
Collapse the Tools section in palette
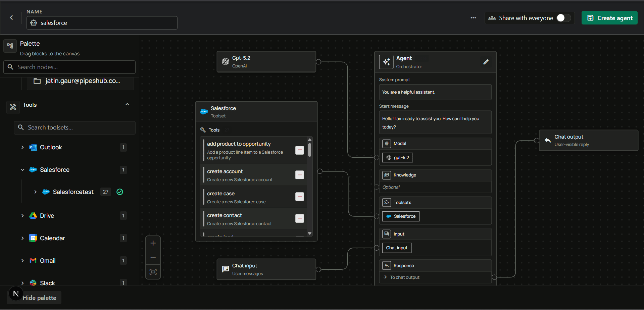point(127,105)
